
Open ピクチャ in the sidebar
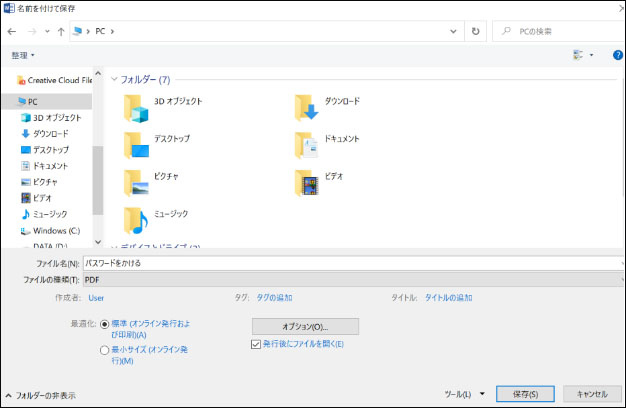pos(39,182)
